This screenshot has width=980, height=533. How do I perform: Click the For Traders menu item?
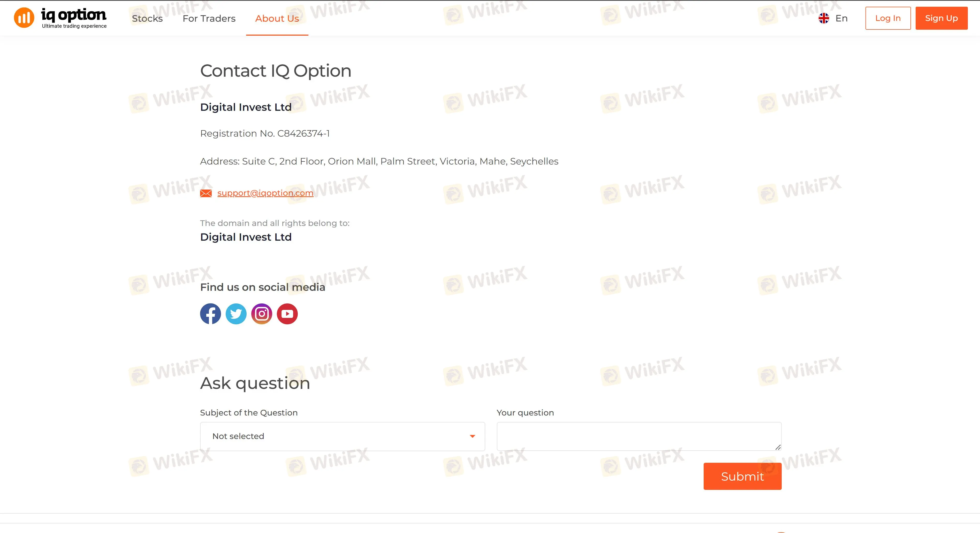click(209, 18)
